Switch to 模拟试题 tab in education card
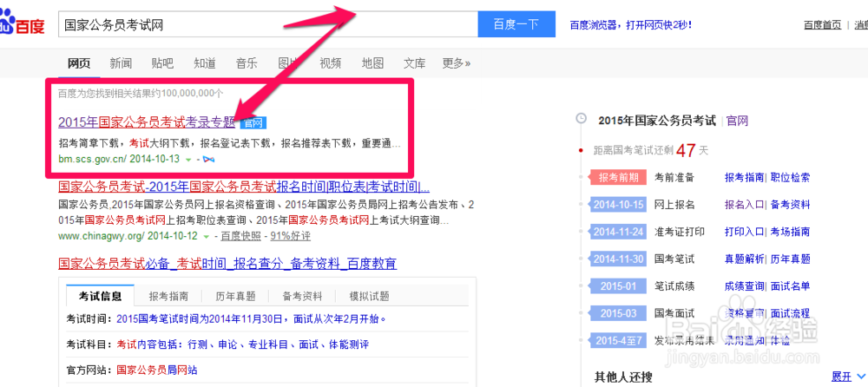The height and width of the screenshot is (387, 868). (x=369, y=296)
